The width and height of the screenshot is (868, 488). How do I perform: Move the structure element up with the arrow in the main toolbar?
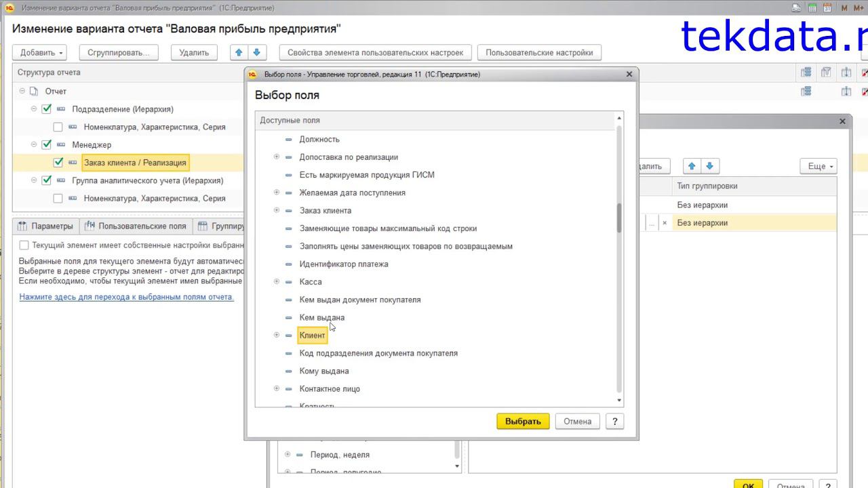point(240,52)
